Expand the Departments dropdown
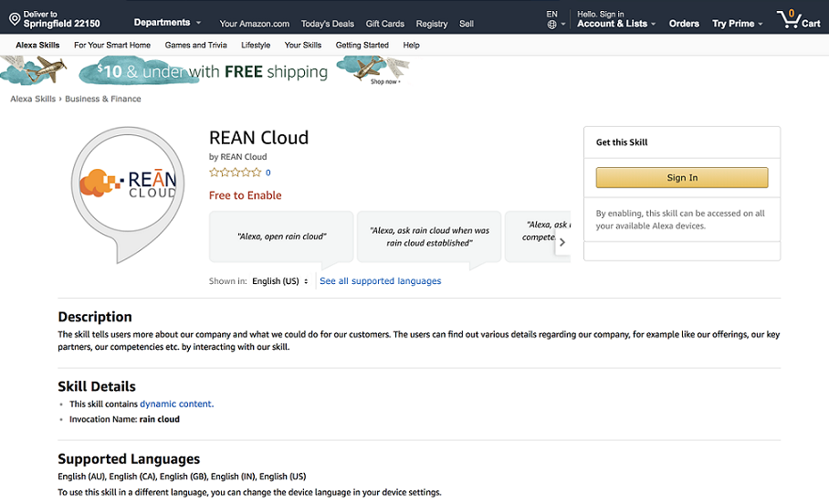829x504 pixels. (x=167, y=23)
